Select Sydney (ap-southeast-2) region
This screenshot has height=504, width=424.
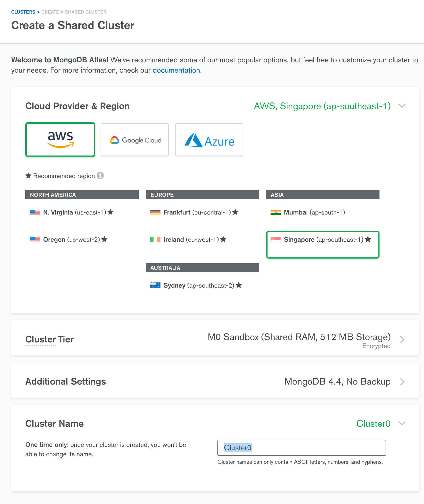pos(202,285)
